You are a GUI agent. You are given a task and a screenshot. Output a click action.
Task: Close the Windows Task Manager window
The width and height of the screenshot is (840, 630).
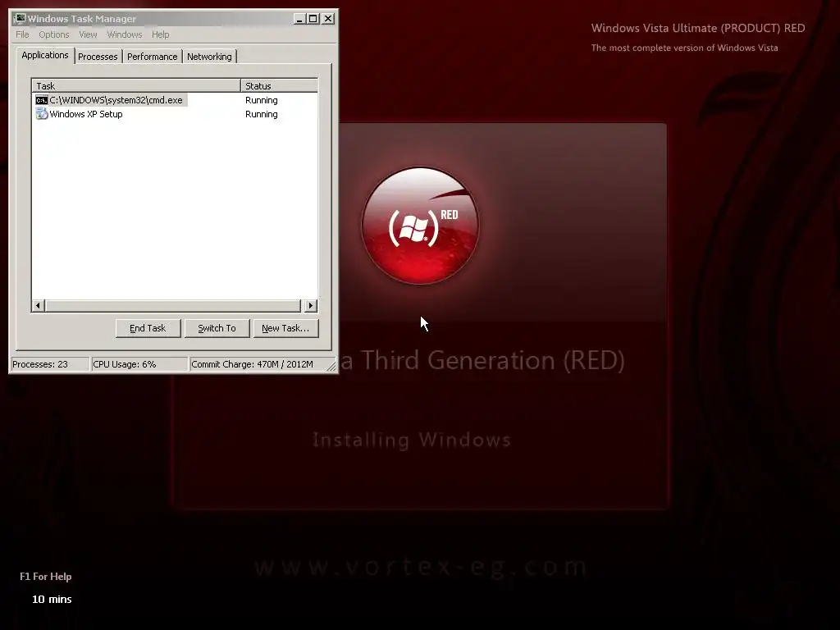328,19
